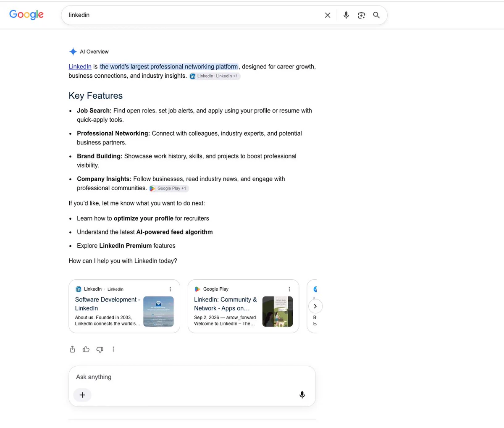
Task: Open LinkedIn: Community & Network card title
Action: pyautogui.click(x=226, y=304)
